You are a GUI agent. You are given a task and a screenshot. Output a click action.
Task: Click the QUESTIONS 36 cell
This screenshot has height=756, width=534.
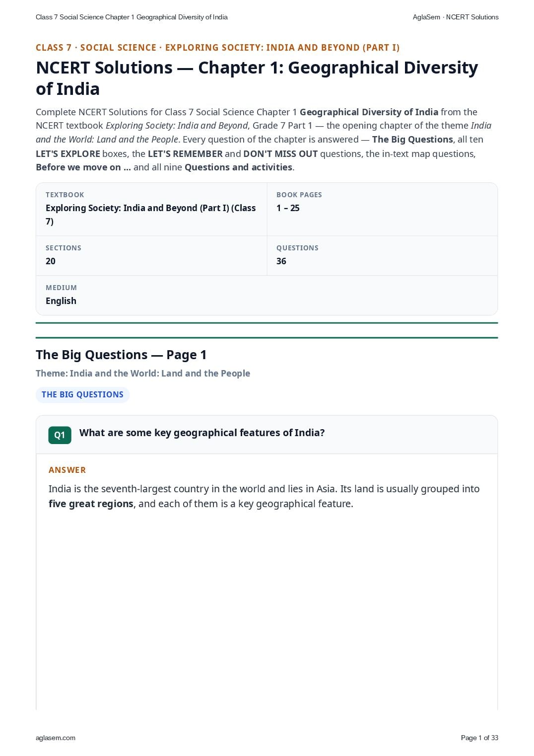click(x=382, y=255)
